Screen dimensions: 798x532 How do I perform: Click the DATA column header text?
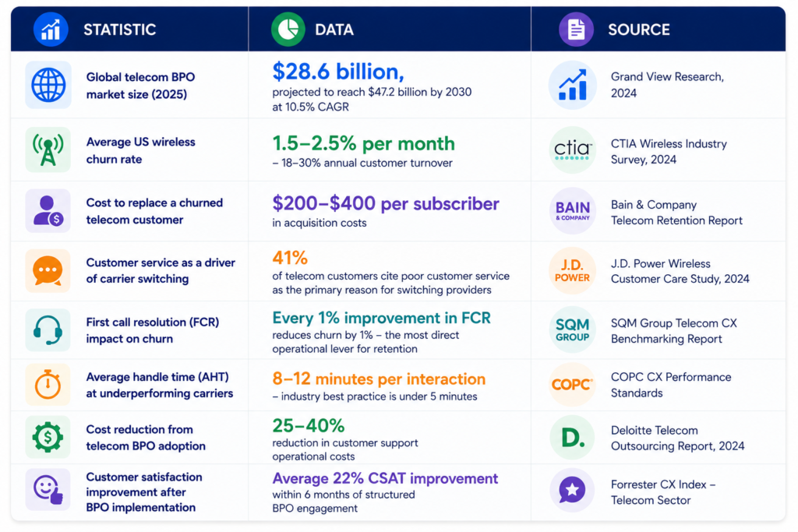point(334,30)
